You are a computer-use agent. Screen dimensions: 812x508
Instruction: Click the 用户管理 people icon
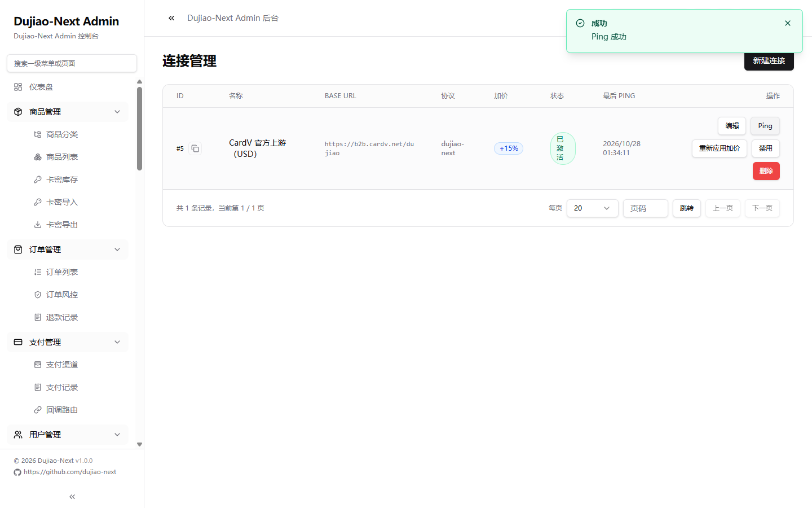(x=18, y=435)
